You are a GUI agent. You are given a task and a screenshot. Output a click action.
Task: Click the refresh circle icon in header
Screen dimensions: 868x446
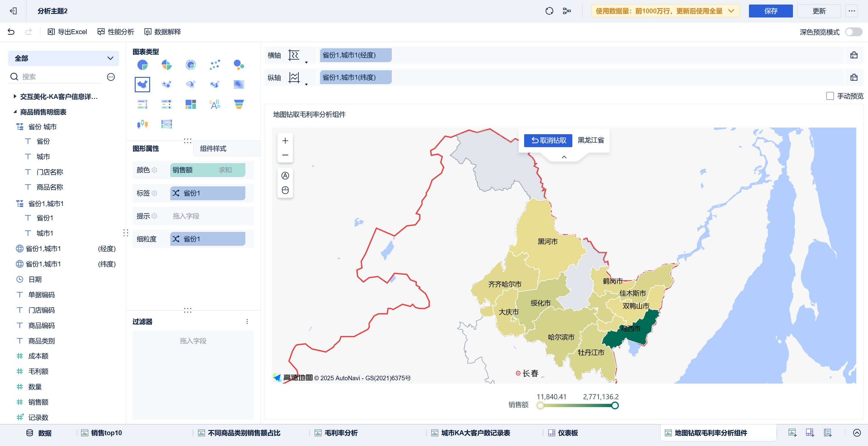click(549, 11)
